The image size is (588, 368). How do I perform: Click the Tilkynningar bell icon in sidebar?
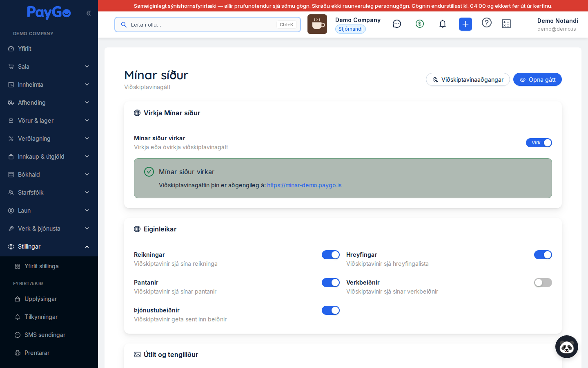[x=18, y=317]
